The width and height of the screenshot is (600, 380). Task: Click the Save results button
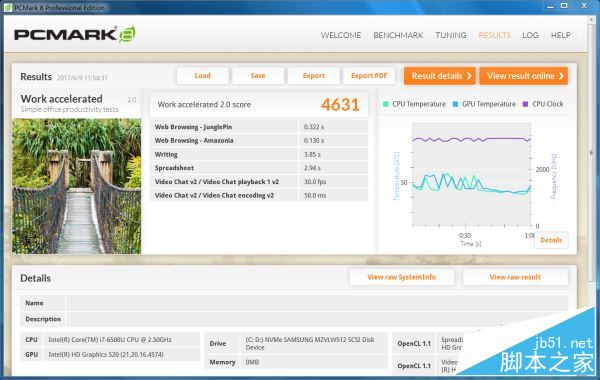(x=258, y=76)
